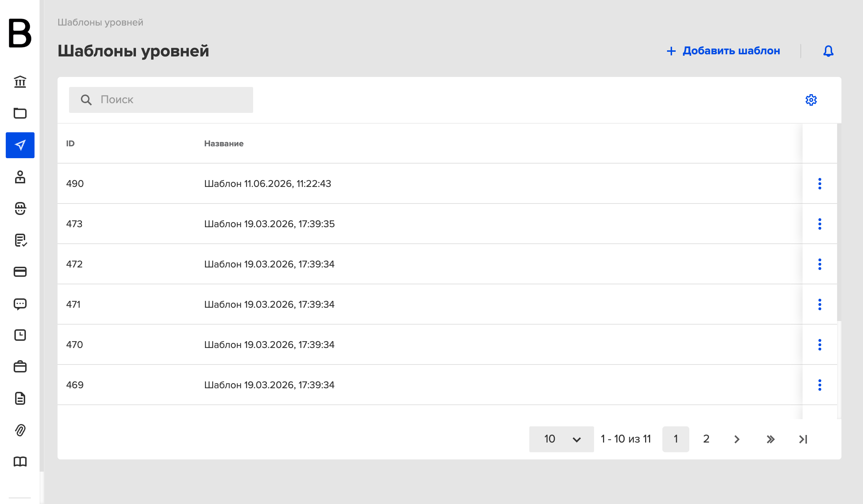Go to next page arrow
Image resolution: width=863 pixels, height=504 pixels.
(x=737, y=439)
